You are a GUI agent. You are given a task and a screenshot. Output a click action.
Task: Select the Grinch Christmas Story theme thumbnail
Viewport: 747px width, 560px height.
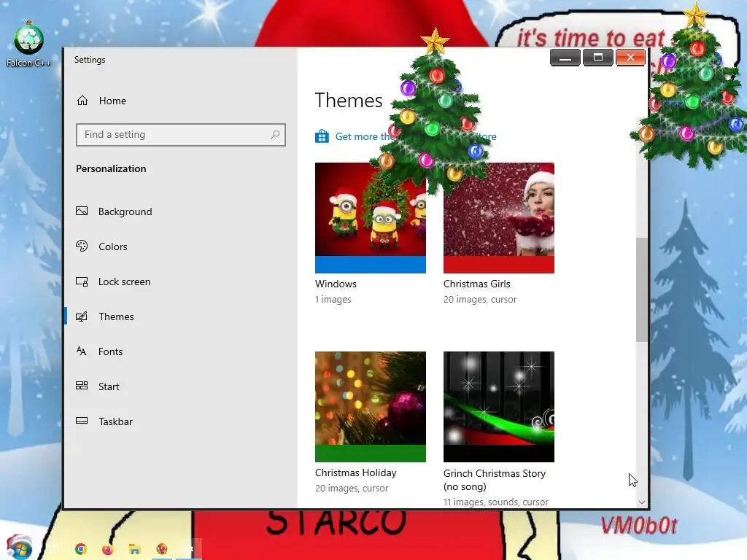(499, 407)
